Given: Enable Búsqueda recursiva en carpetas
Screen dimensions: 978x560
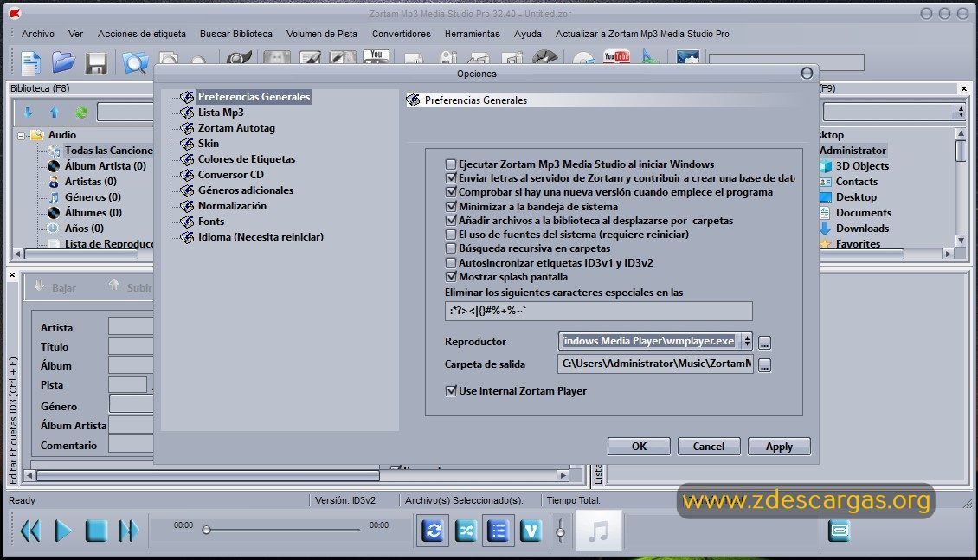Looking at the screenshot, I should click(450, 248).
